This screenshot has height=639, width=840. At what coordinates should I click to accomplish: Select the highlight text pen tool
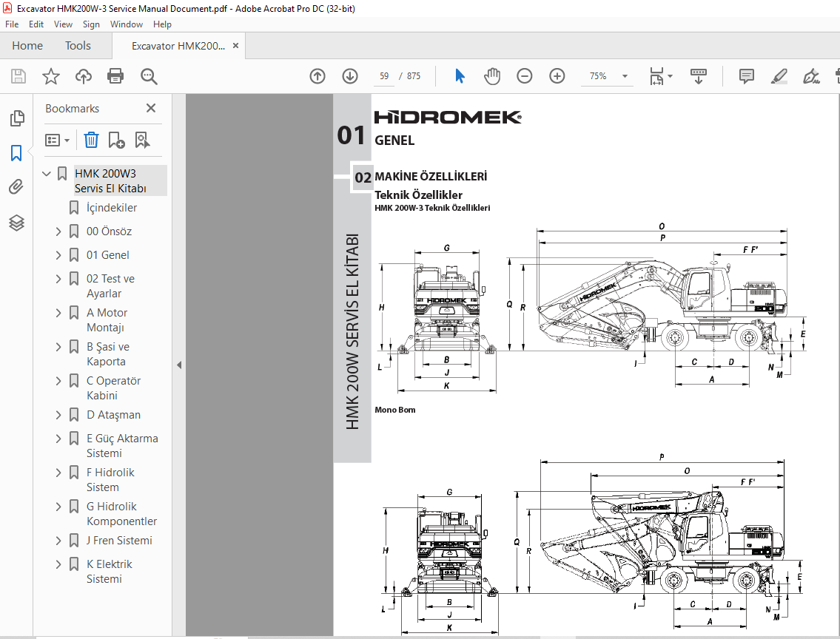[779, 76]
